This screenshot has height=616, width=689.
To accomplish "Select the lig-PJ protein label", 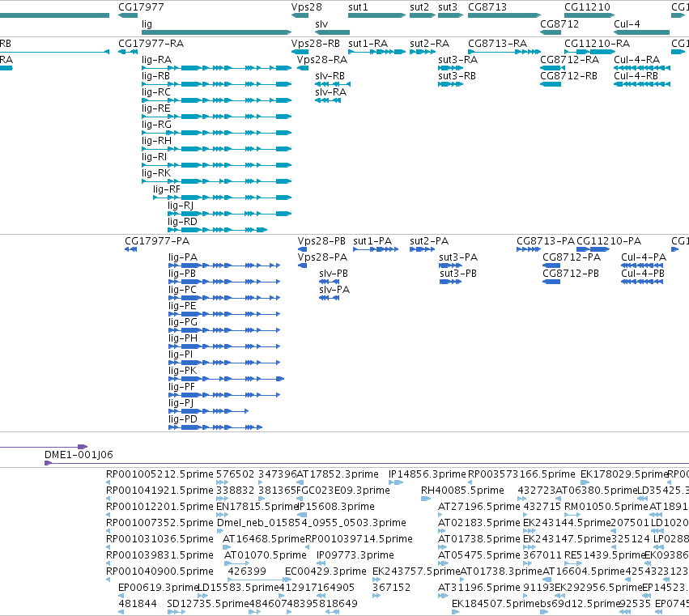I will (181, 403).
